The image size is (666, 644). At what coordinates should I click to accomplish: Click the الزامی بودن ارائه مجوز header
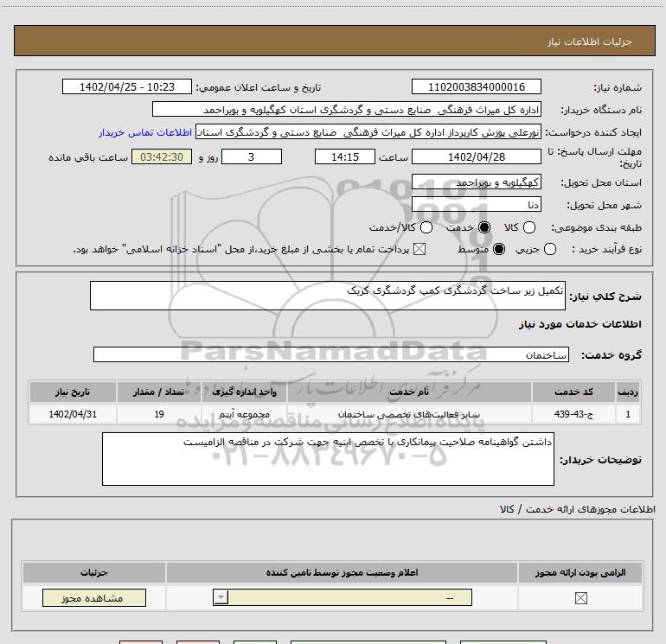tap(580, 572)
